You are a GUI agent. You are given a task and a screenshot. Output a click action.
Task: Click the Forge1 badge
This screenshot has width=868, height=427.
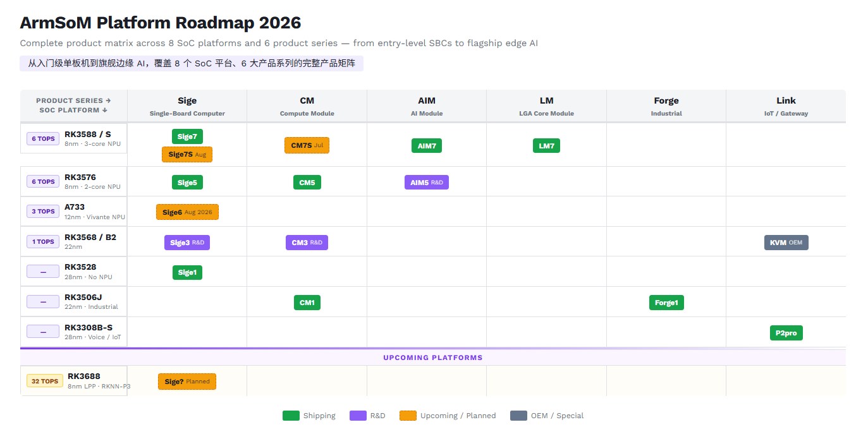pyautogui.click(x=666, y=303)
